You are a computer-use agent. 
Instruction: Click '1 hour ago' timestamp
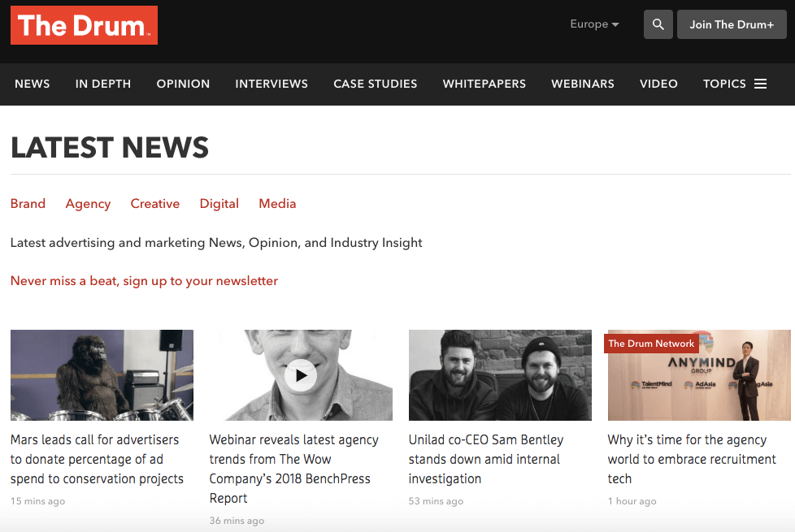click(632, 501)
